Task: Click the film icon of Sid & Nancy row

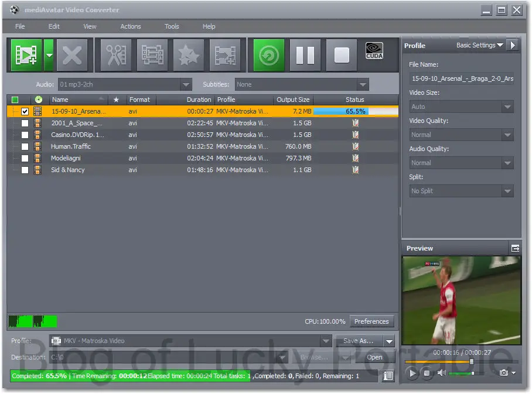Action: click(37, 170)
